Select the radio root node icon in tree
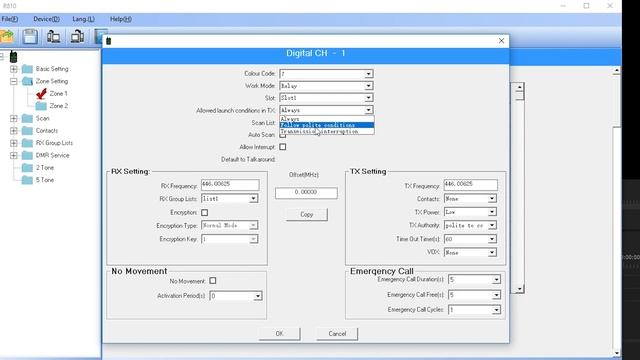 pyautogui.click(x=13, y=57)
